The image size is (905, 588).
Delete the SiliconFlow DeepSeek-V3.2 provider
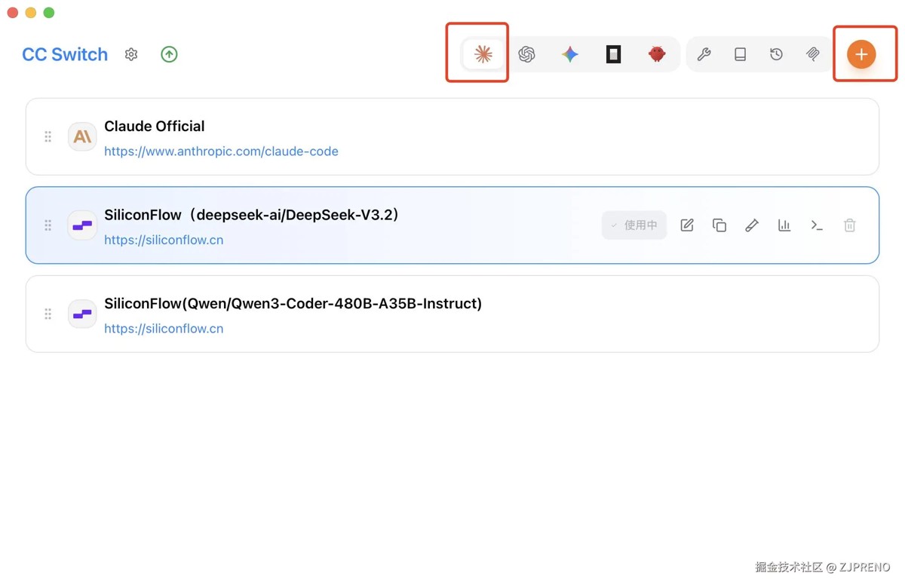click(849, 225)
